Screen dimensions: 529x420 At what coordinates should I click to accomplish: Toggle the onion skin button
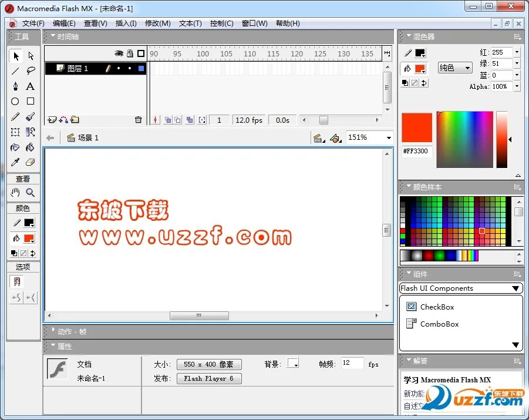(x=168, y=120)
